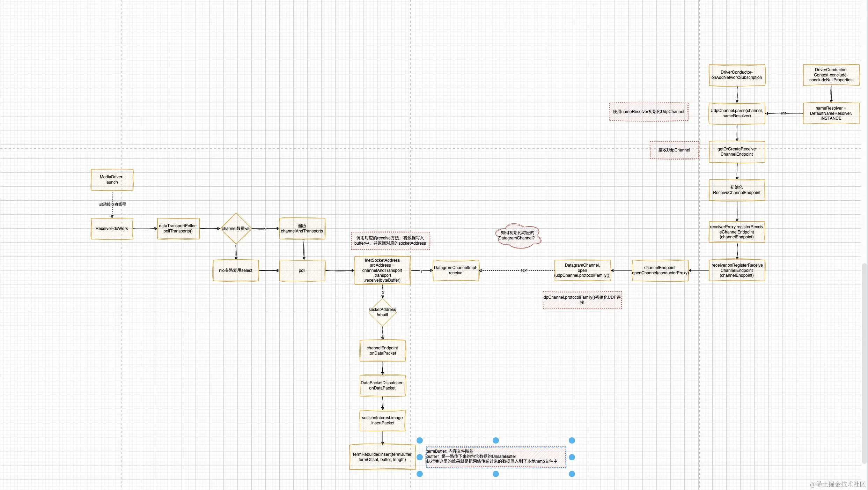Image resolution: width=868 pixels, height=490 pixels.
Task: Select the Receiver-doWork node
Action: click(x=112, y=229)
